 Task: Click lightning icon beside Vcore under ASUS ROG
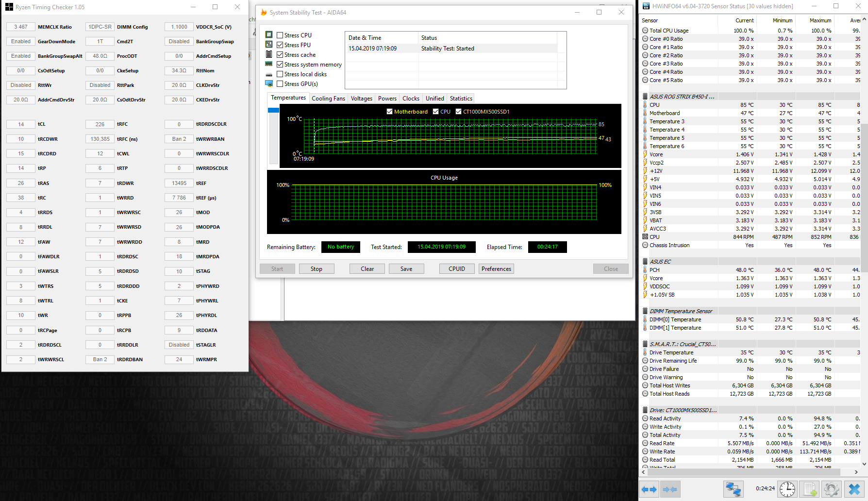click(x=645, y=154)
